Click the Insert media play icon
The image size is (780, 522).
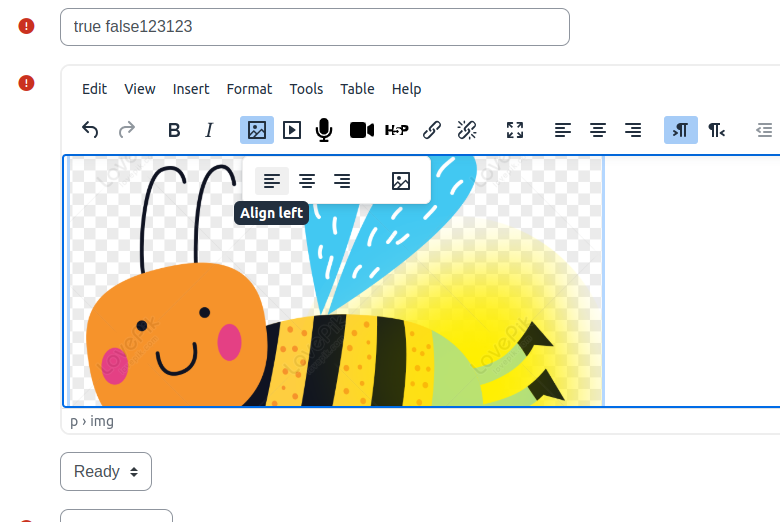[292, 130]
